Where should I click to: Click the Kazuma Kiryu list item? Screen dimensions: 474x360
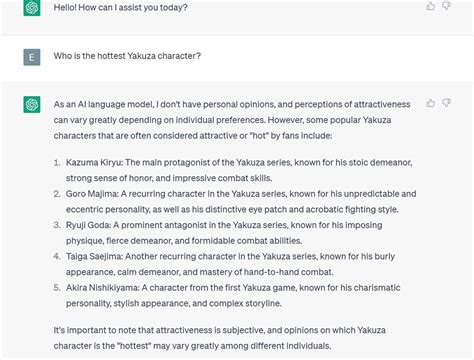239,170
